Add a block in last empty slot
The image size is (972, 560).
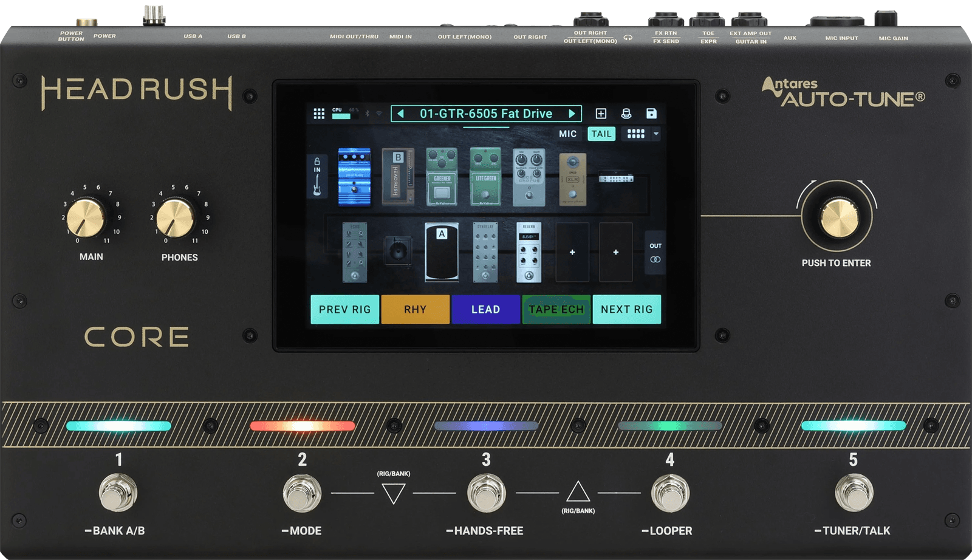coord(616,252)
